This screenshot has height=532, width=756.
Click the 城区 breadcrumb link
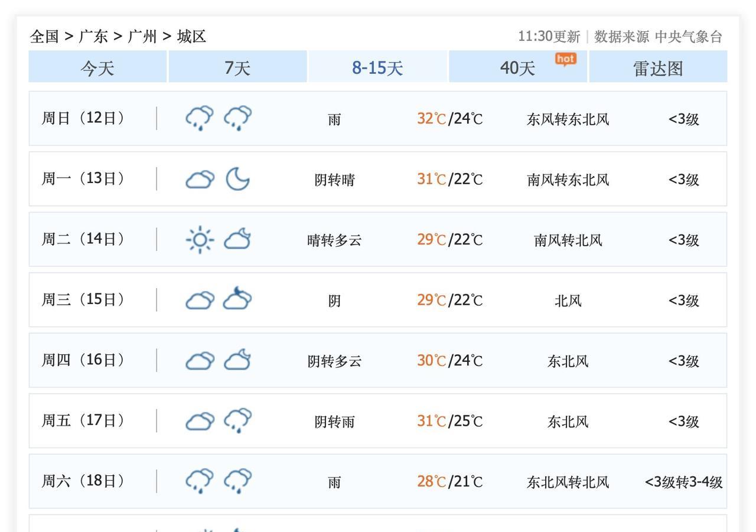coord(191,37)
